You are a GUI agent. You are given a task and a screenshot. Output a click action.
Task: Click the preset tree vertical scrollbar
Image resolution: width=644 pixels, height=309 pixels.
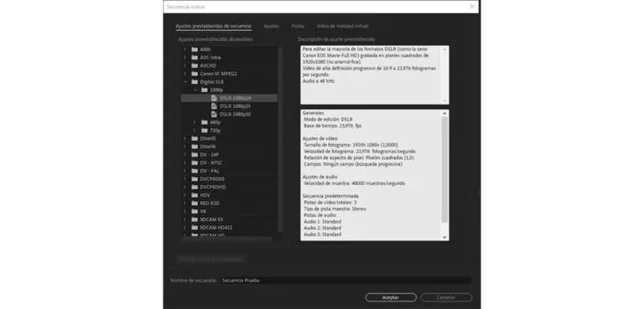[280, 140]
